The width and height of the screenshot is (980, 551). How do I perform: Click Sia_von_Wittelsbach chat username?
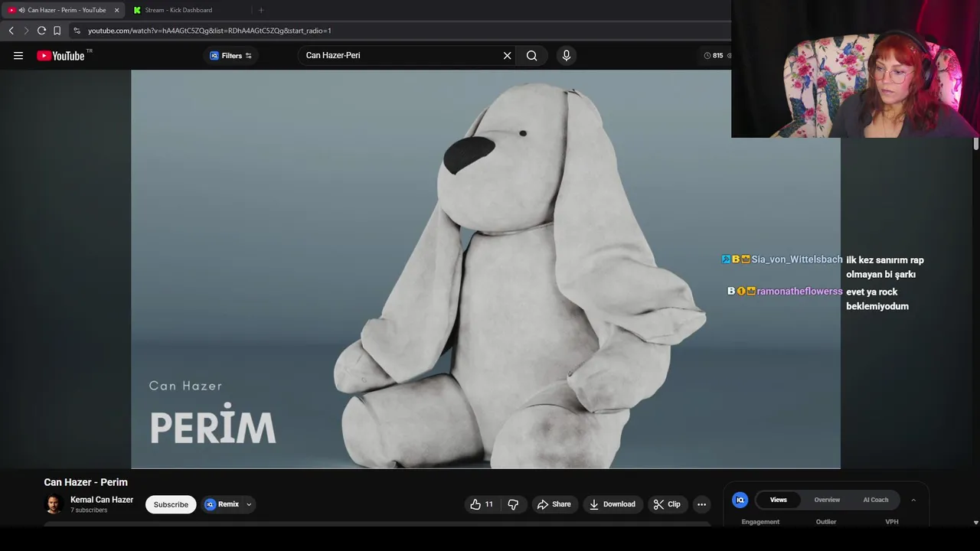pyautogui.click(x=797, y=259)
